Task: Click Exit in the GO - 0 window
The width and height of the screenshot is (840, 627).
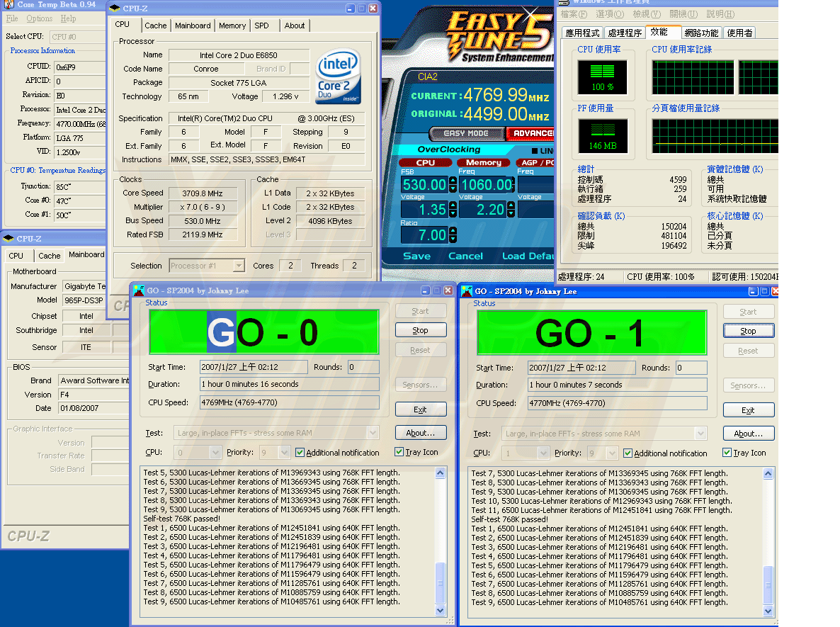Action: click(x=421, y=409)
